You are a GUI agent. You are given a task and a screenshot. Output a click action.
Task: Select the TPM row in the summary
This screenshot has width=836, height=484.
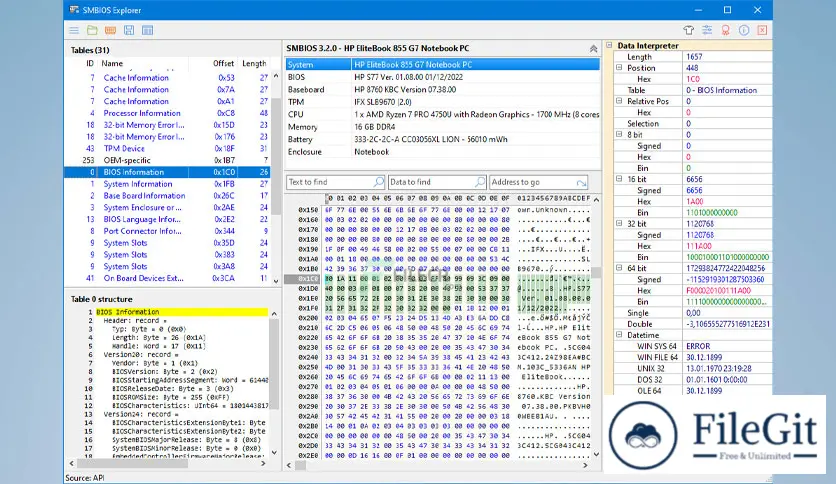(443, 102)
